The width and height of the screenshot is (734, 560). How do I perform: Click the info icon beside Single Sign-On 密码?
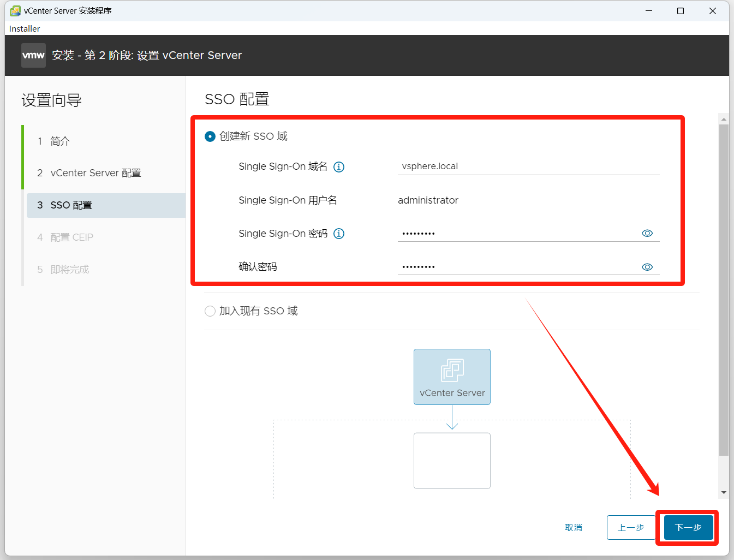point(339,234)
